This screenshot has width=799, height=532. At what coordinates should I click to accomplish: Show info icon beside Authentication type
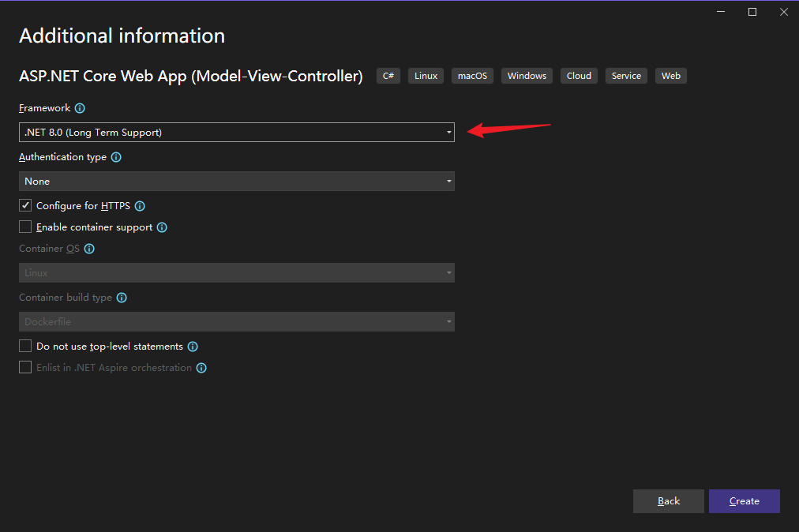[x=116, y=157]
